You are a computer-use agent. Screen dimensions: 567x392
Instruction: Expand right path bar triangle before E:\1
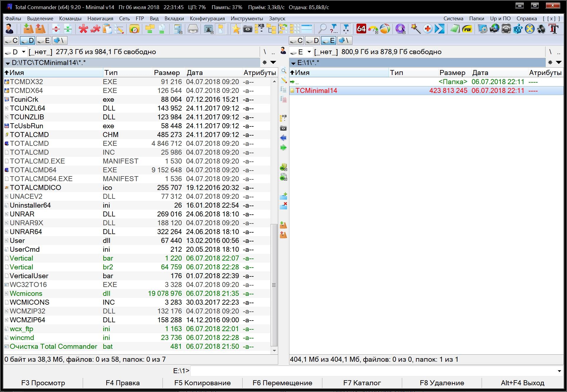[x=293, y=63]
